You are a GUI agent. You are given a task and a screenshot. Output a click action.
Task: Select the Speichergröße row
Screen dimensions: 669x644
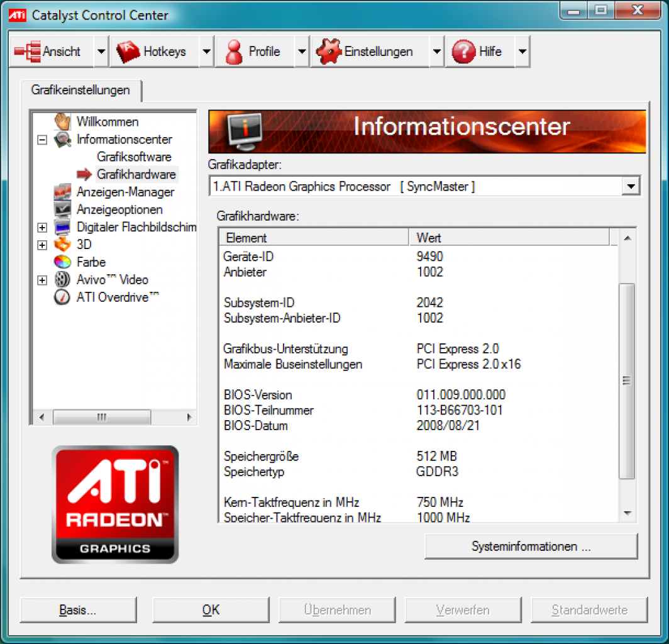coord(418,456)
